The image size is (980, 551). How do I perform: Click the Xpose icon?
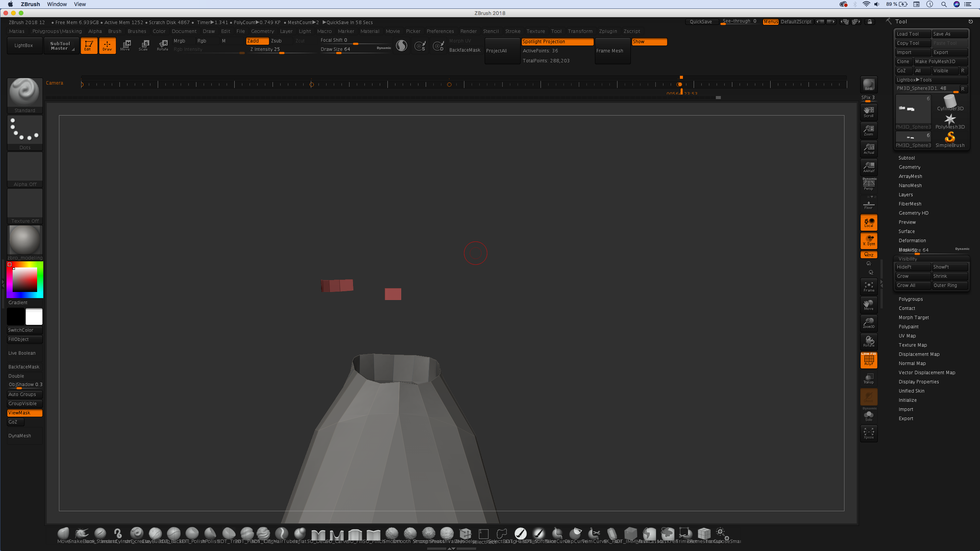[x=869, y=433]
